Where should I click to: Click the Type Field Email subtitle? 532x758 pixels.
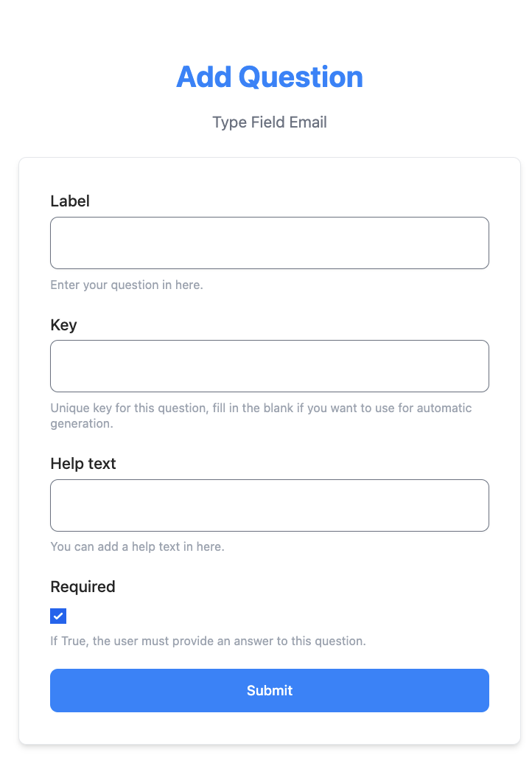pyautogui.click(x=270, y=122)
